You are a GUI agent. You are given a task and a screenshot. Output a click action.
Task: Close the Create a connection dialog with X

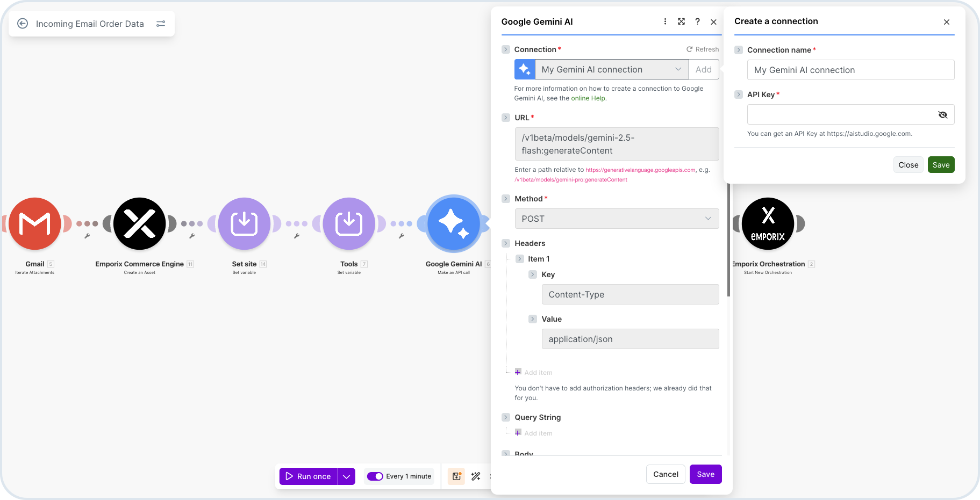(x=947, y=22)
